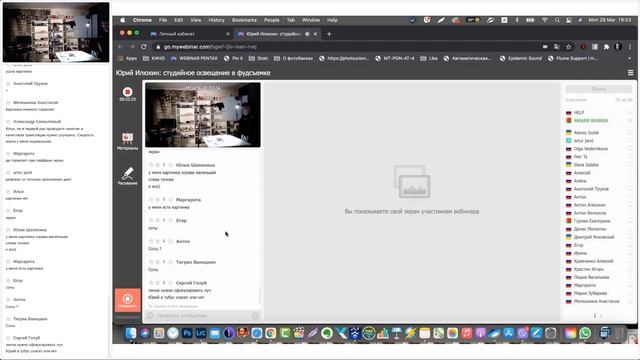Open the WEBINAR PENTAX bookmark

(194, 58)
